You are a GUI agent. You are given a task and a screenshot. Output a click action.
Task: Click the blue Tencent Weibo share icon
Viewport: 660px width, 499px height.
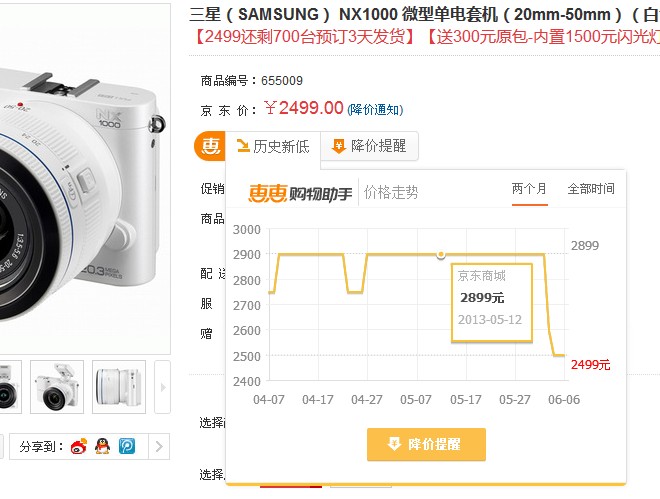click(x=127, y=446)
